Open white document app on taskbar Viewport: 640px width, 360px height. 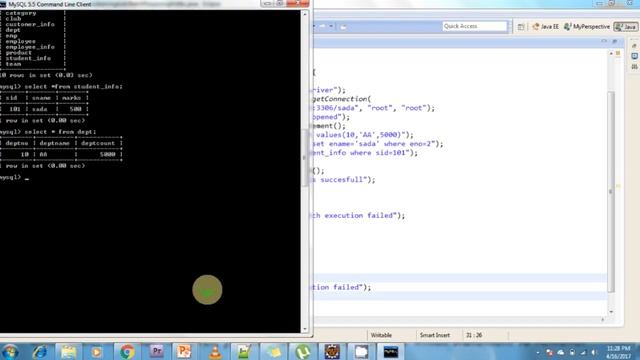[361, 351]
